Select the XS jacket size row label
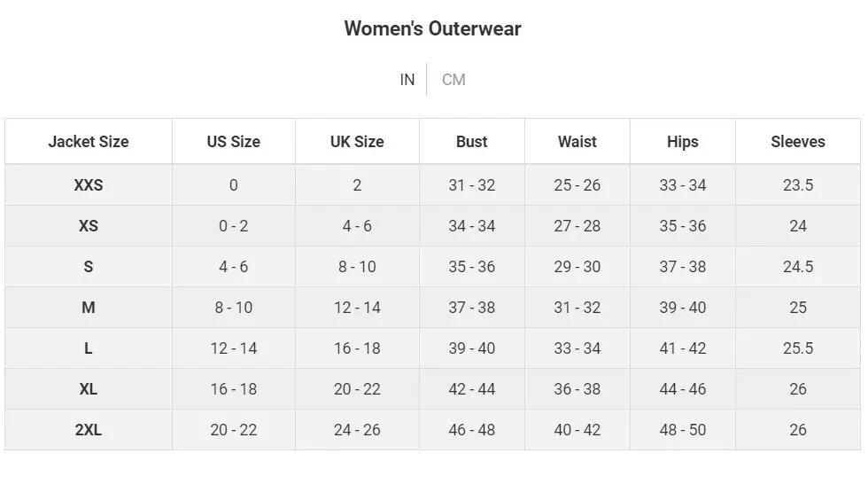 pyautogui.click(x=89, y=226)
